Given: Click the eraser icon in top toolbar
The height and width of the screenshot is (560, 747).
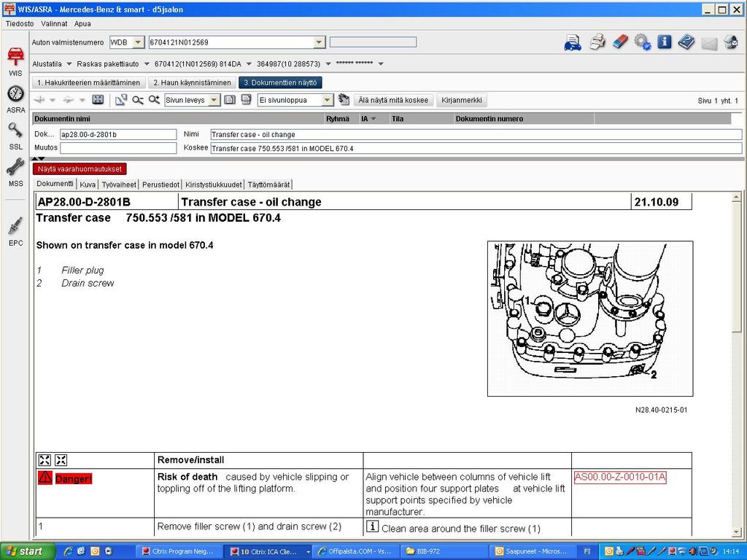Looking at the screenshot, I should [619, 42].
